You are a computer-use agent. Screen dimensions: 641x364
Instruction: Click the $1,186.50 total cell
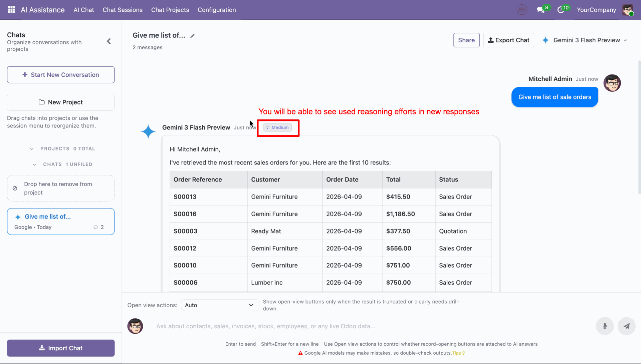tap(409, 214)
